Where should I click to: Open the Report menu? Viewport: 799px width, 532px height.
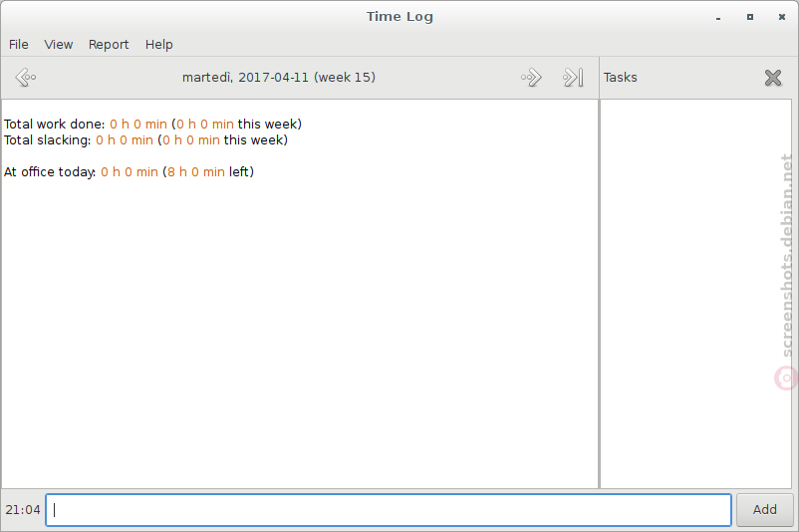tap(109, 45)
